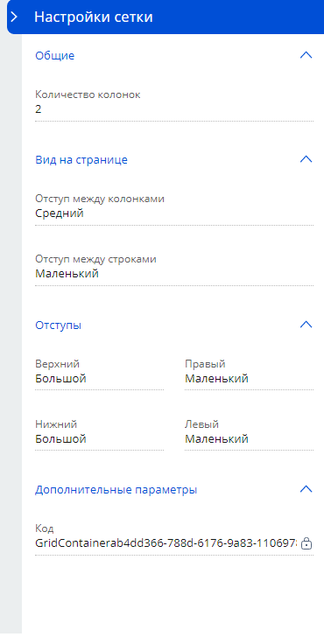This screenshot has width=324, height=644.
Task: Open the Нижний padding dropdown
Action: point(100,439)
